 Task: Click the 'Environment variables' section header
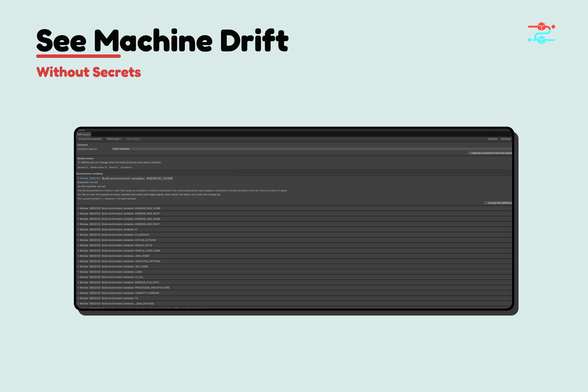(90, 173)
